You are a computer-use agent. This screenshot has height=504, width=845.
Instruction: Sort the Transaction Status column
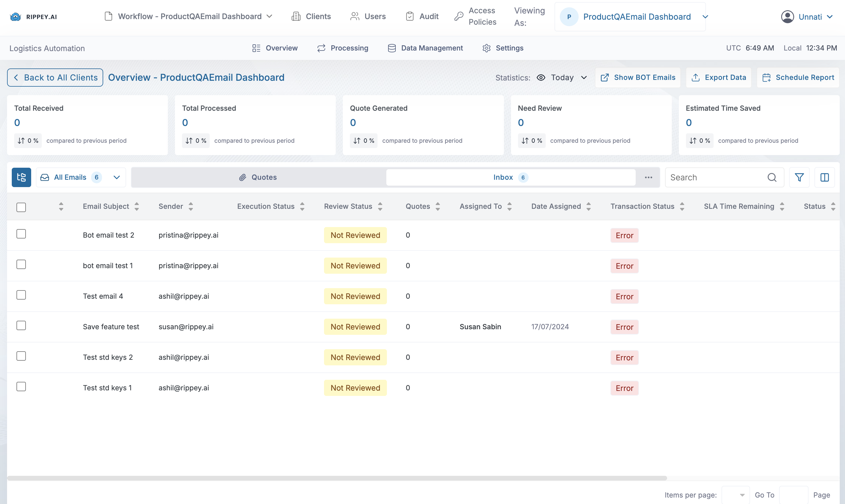[x=682, y=206]
